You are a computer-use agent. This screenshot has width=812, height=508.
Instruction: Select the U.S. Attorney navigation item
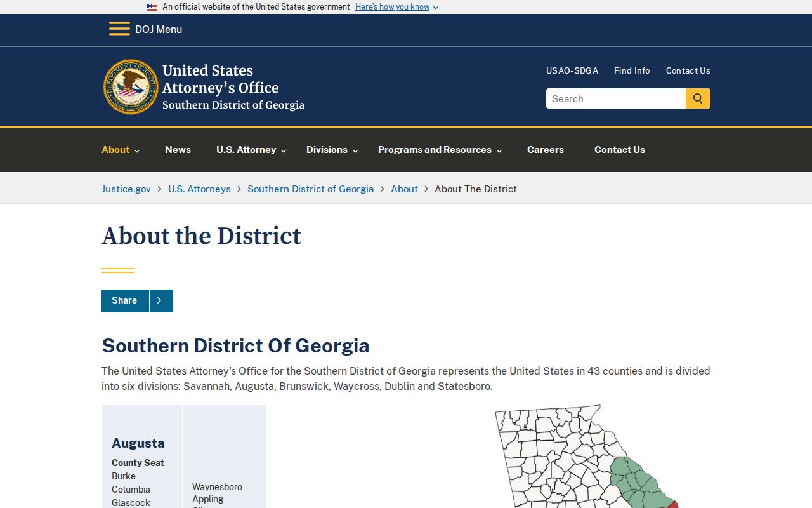[x=246, y=150]
